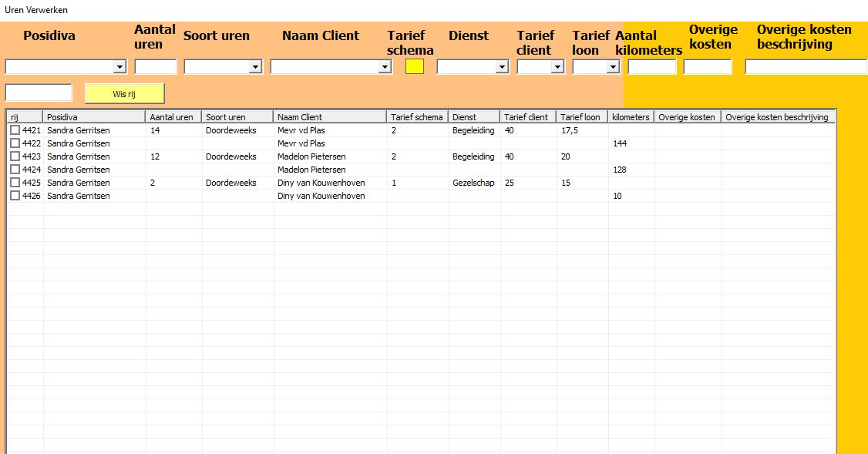Open the Naam Client dropdown
Screen dimensions: 868x454
(x=384, y=66)
